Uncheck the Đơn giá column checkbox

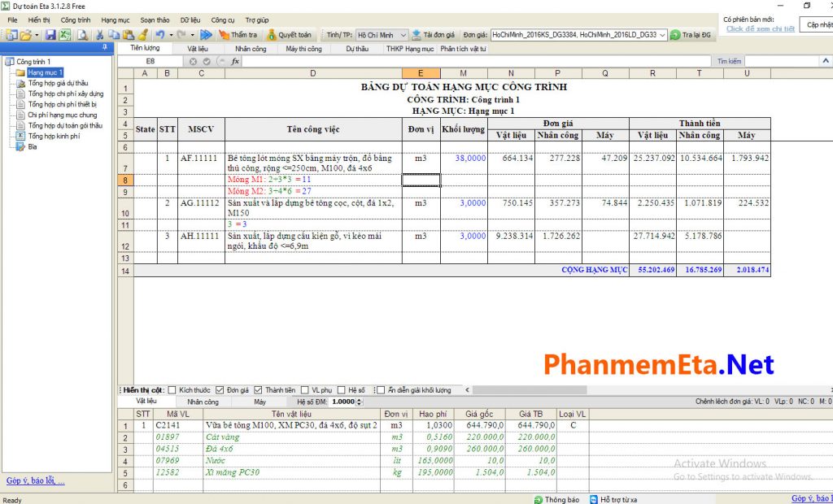pyautogui.click(x=220, y=390)
